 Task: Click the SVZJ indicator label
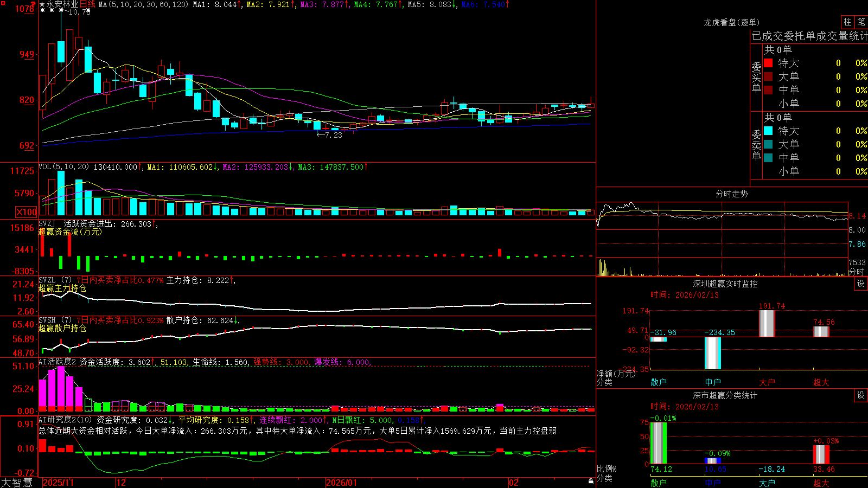click(47, 223)
